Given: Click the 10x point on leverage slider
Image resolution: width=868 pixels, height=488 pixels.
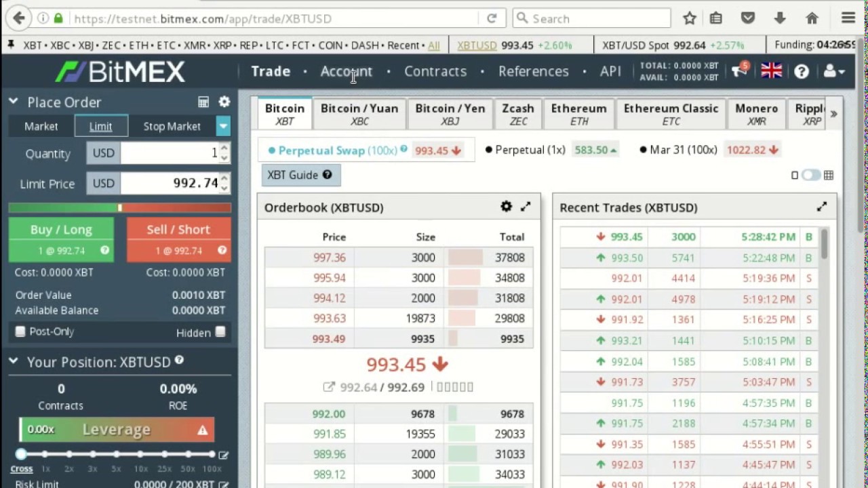Looking at the screenshot, I should [140, 454].
